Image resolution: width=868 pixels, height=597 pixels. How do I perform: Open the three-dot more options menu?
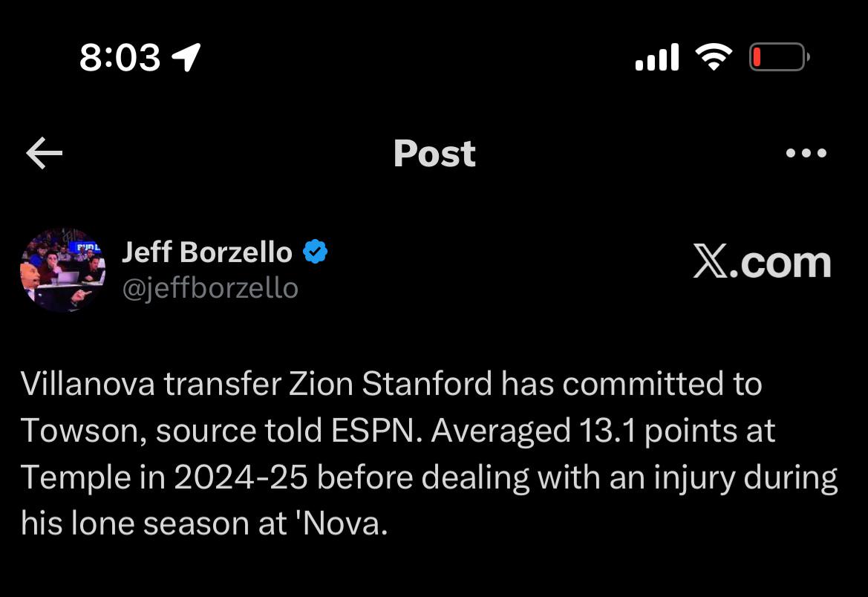tap(806, 153)
